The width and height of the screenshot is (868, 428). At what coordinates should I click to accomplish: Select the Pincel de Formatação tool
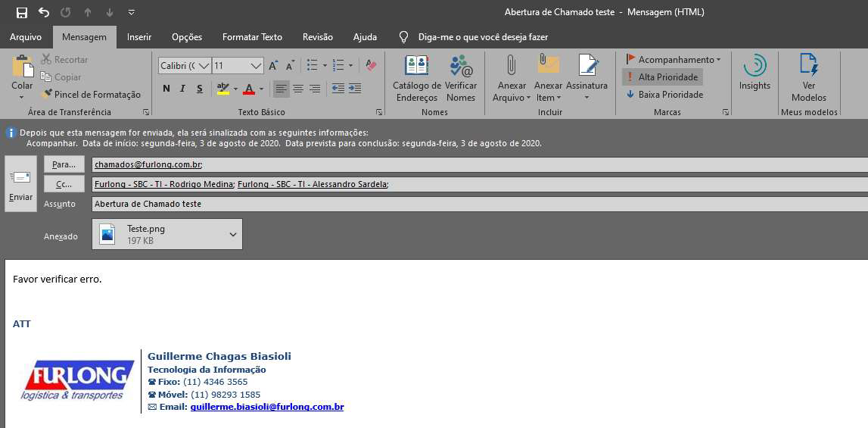tap(91, 95)
